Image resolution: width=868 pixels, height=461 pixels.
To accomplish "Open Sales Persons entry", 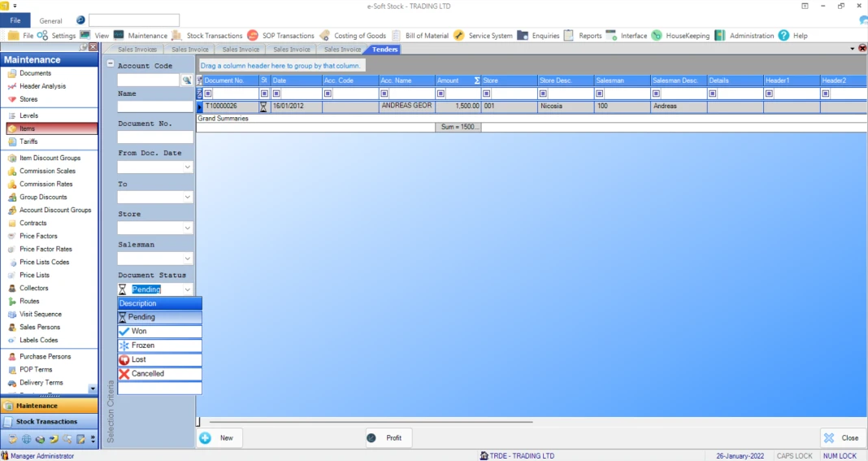I will [x=40, y=327].
